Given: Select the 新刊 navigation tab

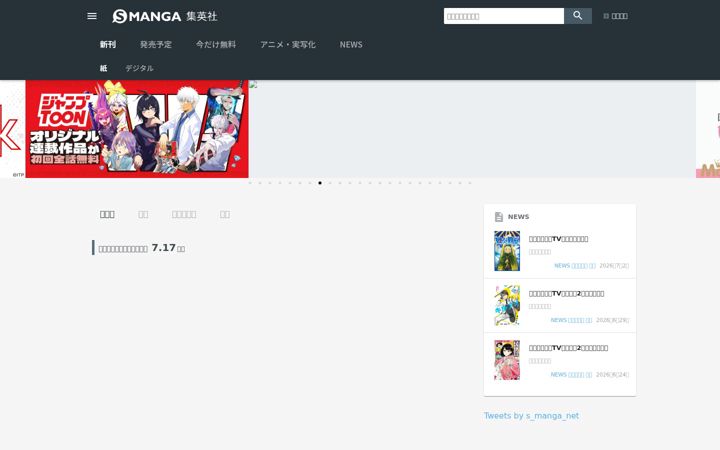Looking at the screenshot, I should 108,45.
